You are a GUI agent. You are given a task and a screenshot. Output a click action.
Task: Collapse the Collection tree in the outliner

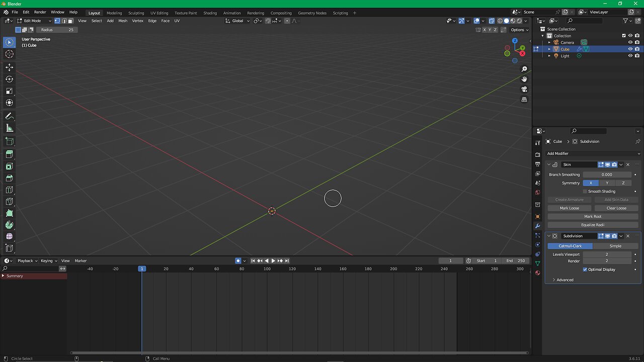542,36
